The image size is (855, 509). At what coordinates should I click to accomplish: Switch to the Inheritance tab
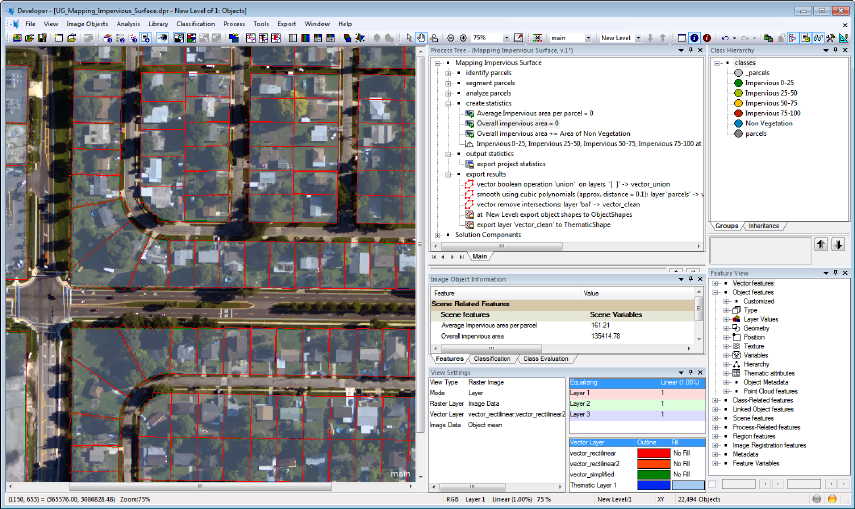click(x=764, y=226)
